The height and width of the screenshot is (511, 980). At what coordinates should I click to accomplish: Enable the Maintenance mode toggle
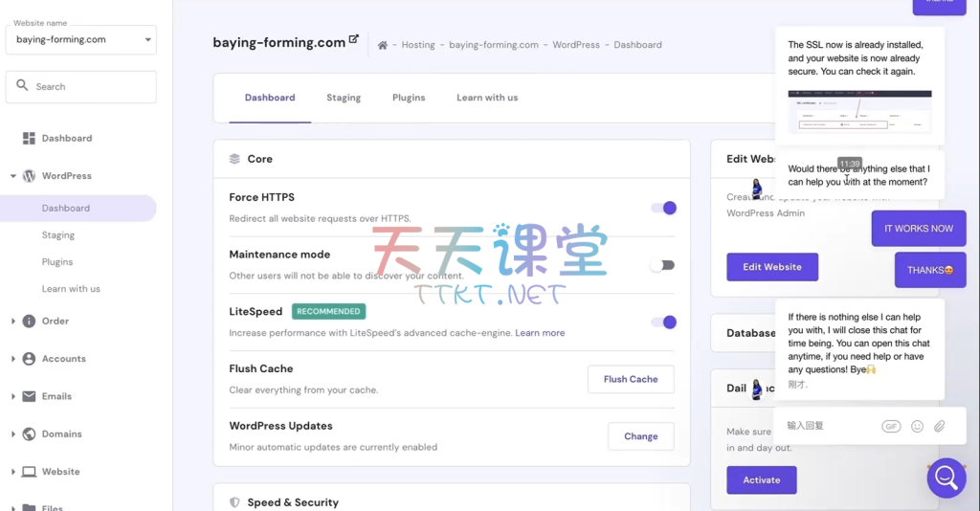tap(662, 265)
